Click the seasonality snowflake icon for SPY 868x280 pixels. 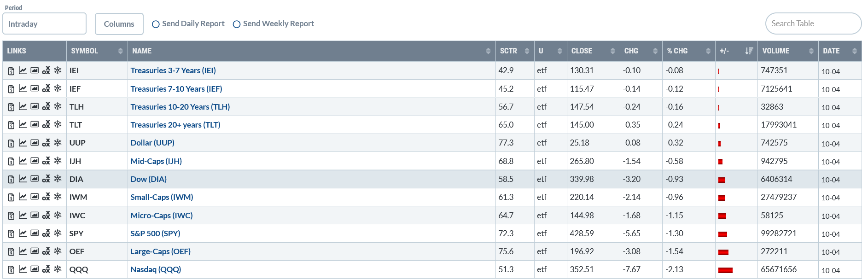pos(58,233)
